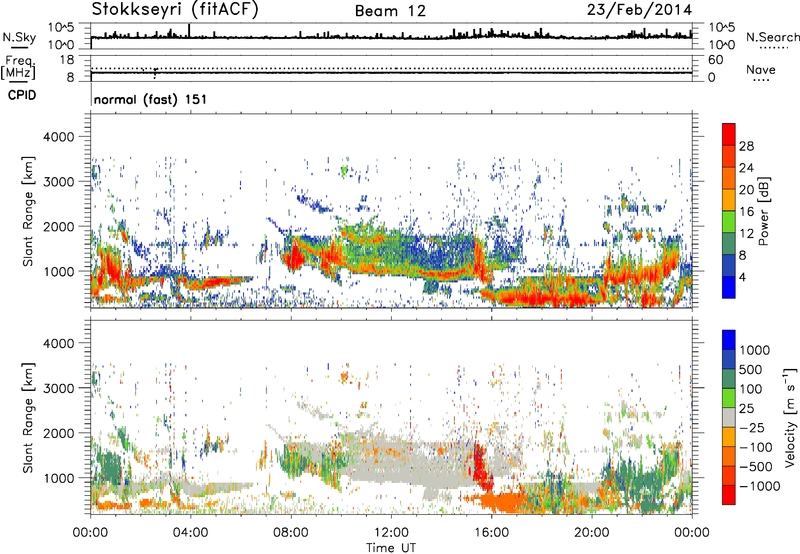Click 'Slant Range [km]' label of velocity panel
Viewport: 800px width, 554px height.
tap(28, 418)
